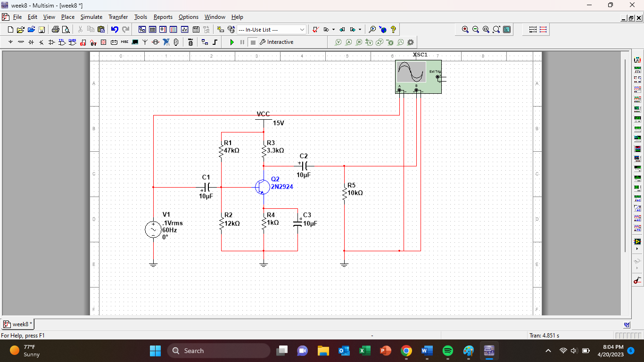Open Spotify from the Windows taskbar

point(448,351)
